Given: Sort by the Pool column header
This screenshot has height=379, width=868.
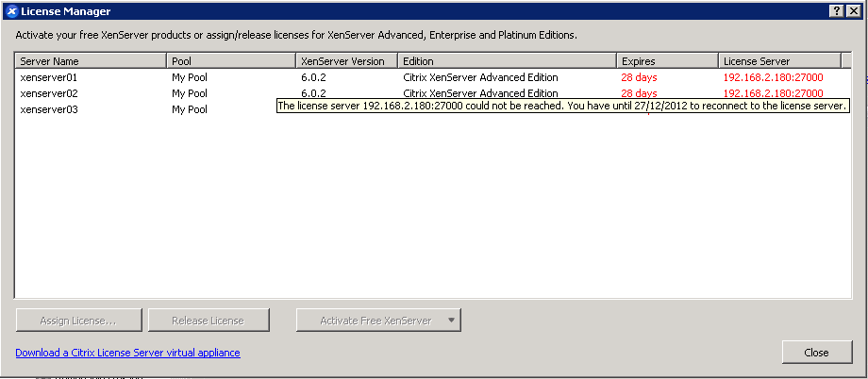Looking at the screenshot, I should 231,61.
